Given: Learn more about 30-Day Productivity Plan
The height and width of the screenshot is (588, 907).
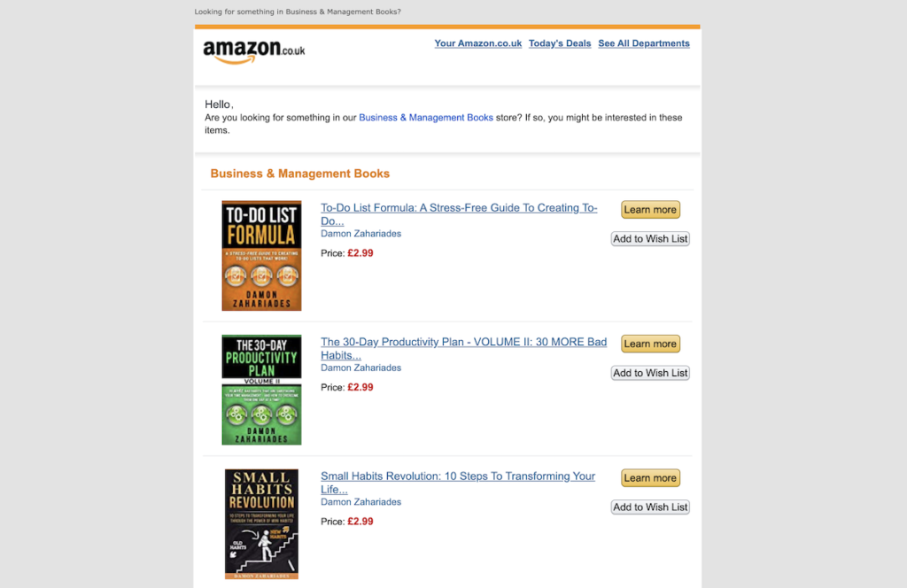Looking at the screenshot, I should [650, 344].
